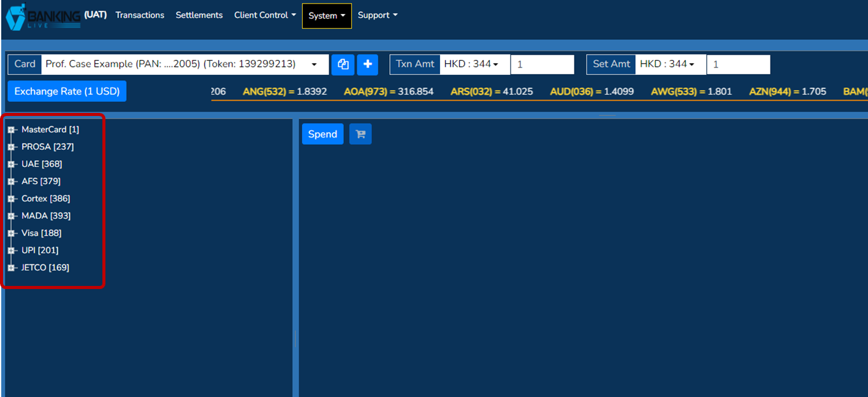Click the Set Amt label

611,64
